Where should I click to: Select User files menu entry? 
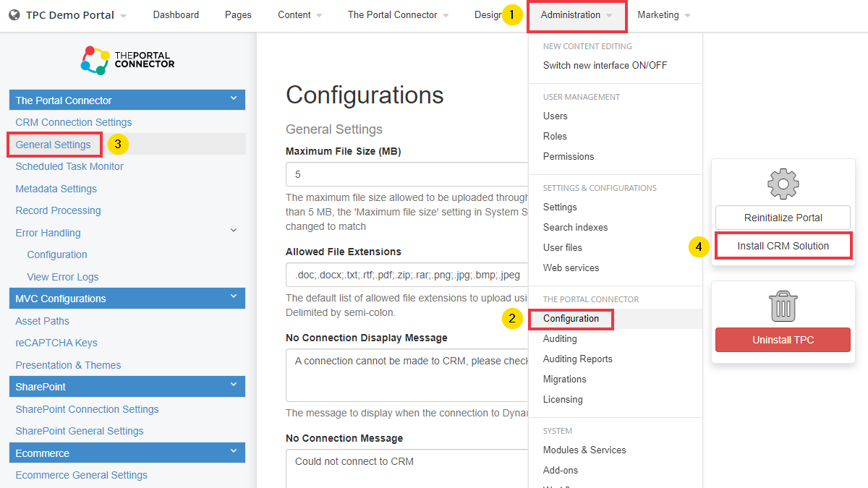(x=563, y=247)
